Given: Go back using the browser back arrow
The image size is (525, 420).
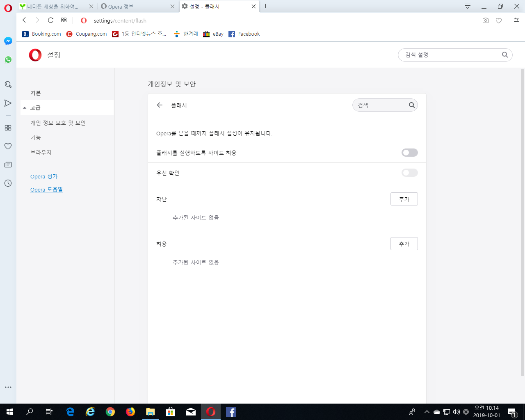Looking at the screenshot, I should (x=25, y=20).
